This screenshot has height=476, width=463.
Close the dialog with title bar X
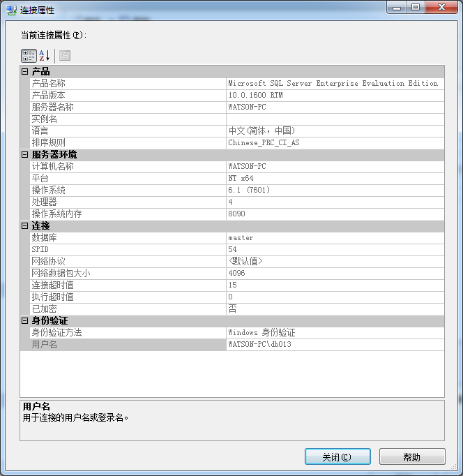(441, 8)
